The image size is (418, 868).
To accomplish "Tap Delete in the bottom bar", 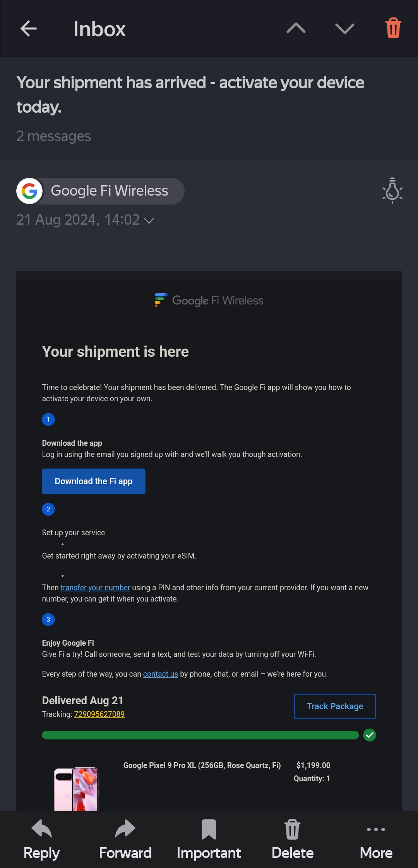I will (293, 839).
